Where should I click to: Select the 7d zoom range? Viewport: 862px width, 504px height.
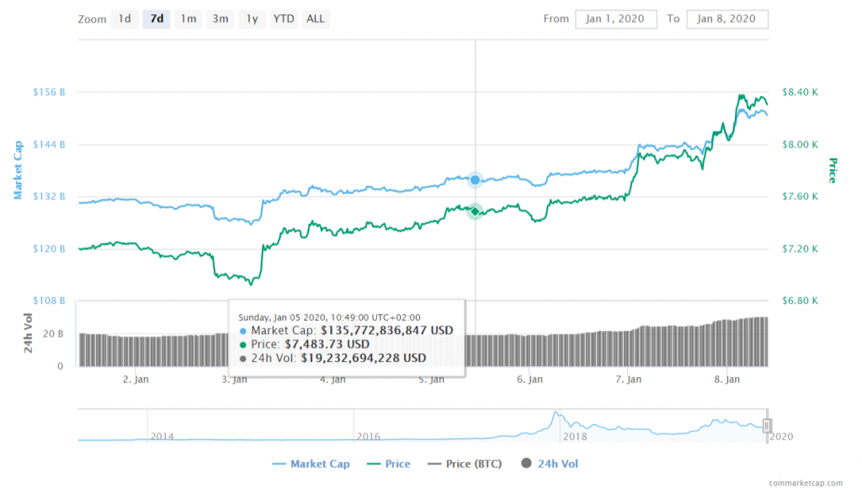click(x=157, y=19)
